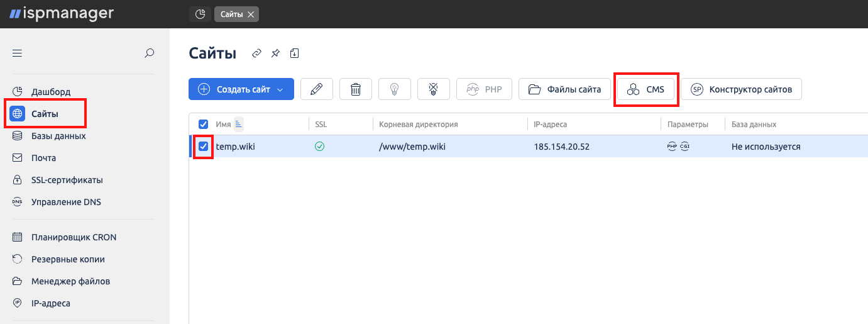This screenshot has height=324, width=868.
Task: Open Файлы сайта button
Action: tap(564, 89)
